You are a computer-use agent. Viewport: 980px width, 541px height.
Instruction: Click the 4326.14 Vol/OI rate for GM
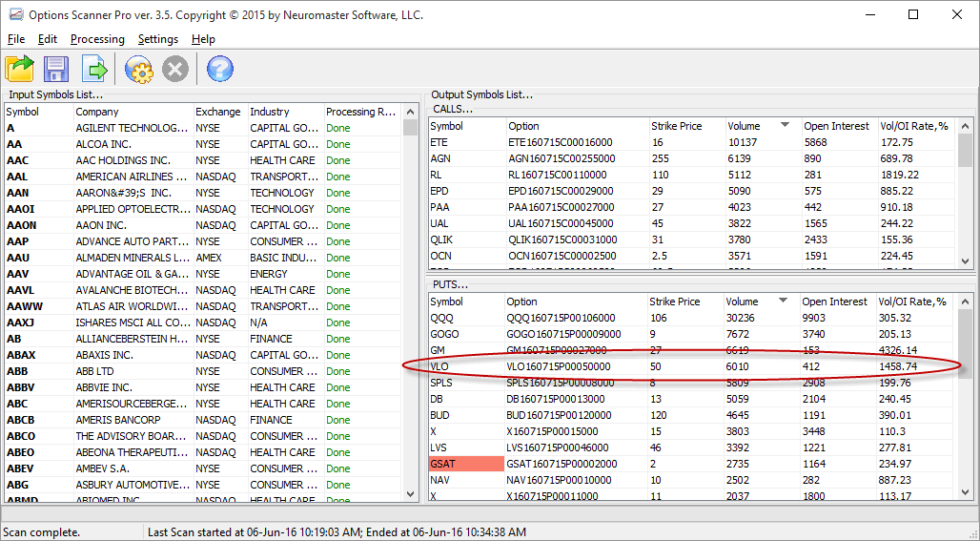pyautogui.click(x=897, y=351)
